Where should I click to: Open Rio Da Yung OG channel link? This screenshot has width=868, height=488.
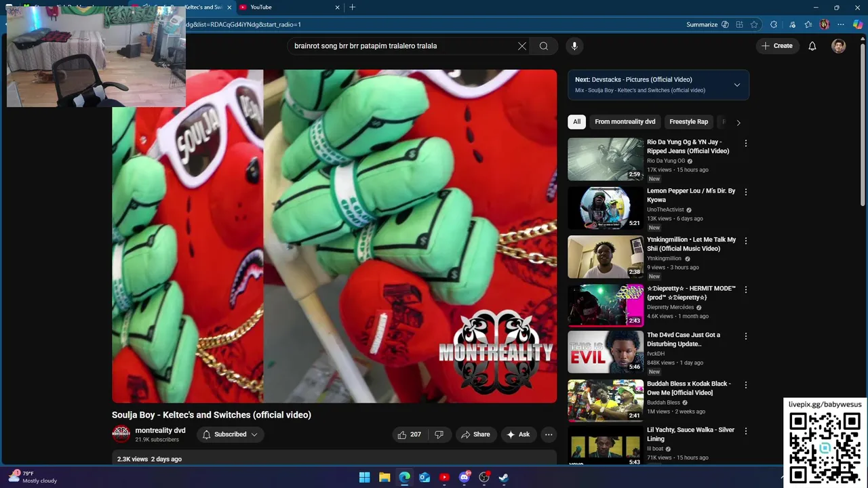(666, 161)
